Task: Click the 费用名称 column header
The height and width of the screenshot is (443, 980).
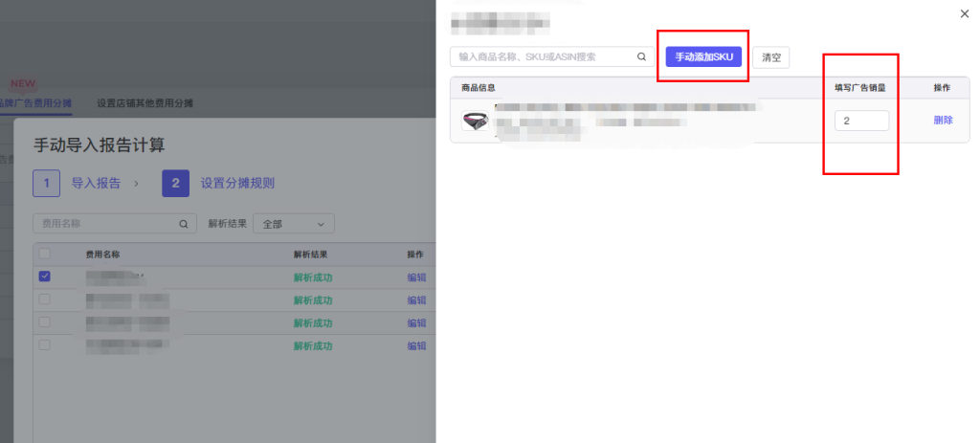Action: click(x=102, y=255)
